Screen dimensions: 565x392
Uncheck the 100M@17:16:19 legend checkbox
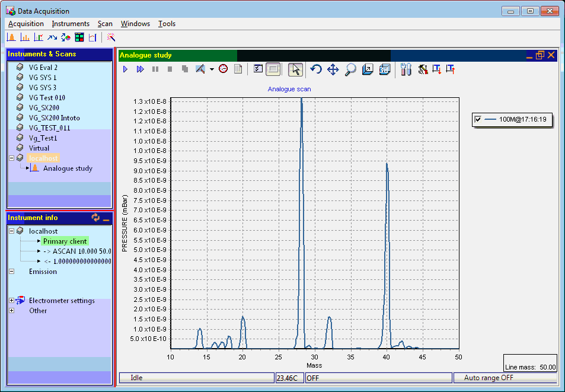478,120
